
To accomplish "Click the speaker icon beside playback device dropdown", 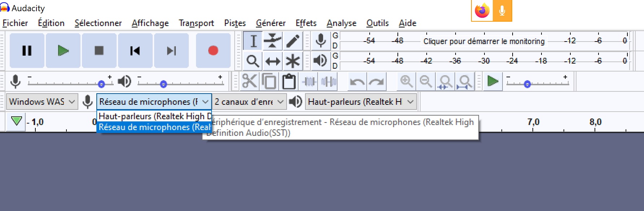I will [x=296, y=102].
